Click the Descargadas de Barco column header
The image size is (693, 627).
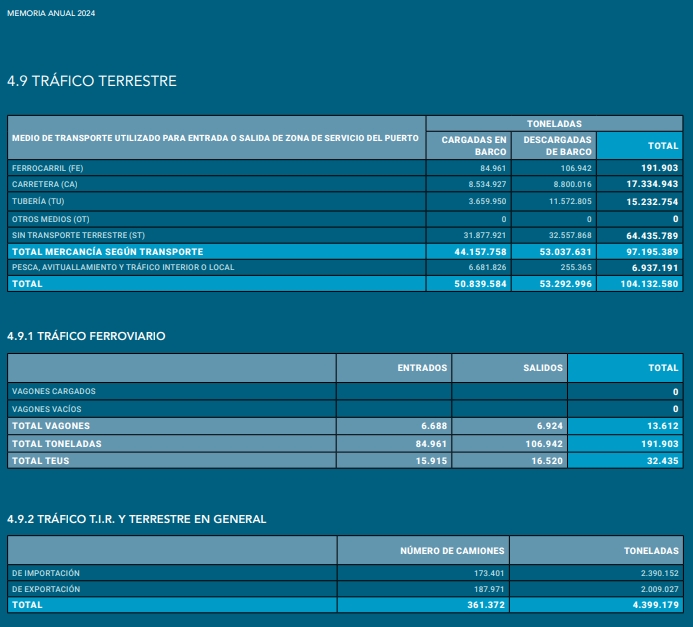[558, 145]
